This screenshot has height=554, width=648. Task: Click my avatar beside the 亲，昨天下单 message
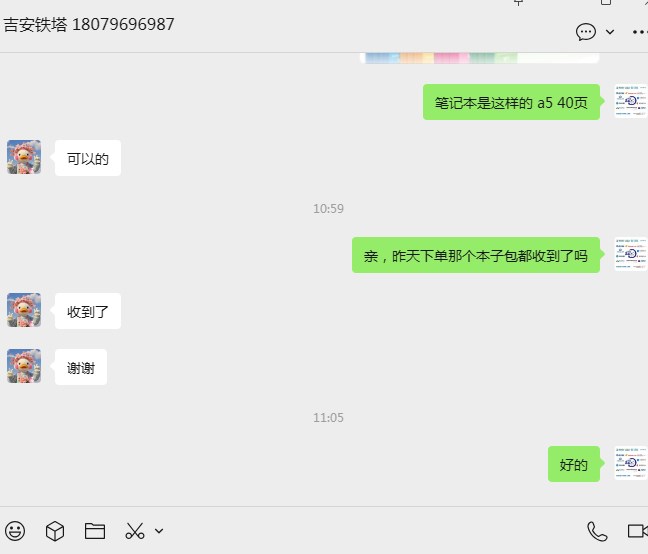[x=631, y=254]
